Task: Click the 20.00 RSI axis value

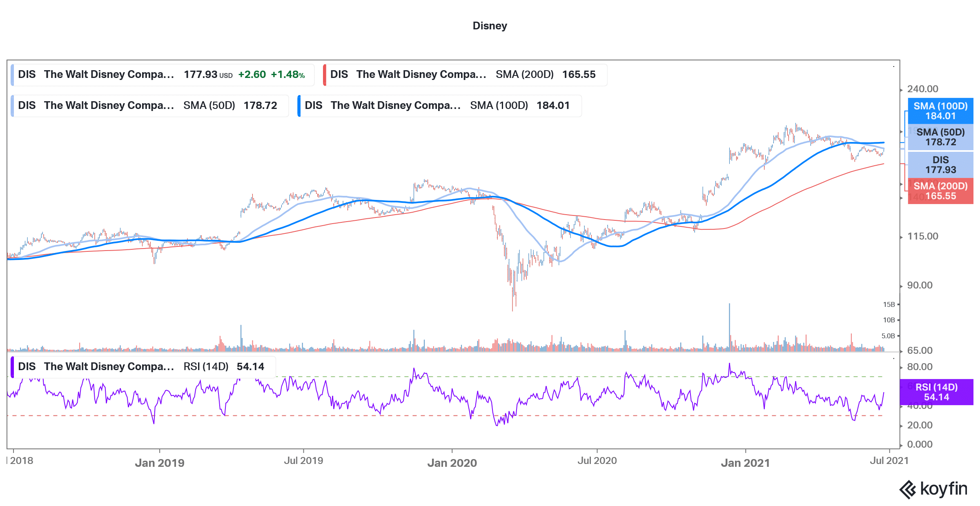Action: (920, 425)
